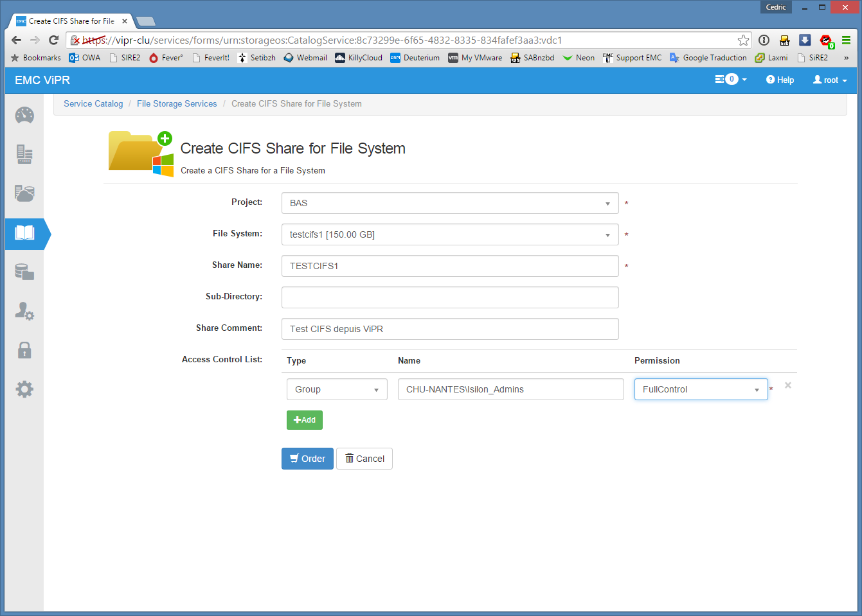Expand the Type dropdown set to Group
This screenshot has height=616, width=862.
point(337,389)
